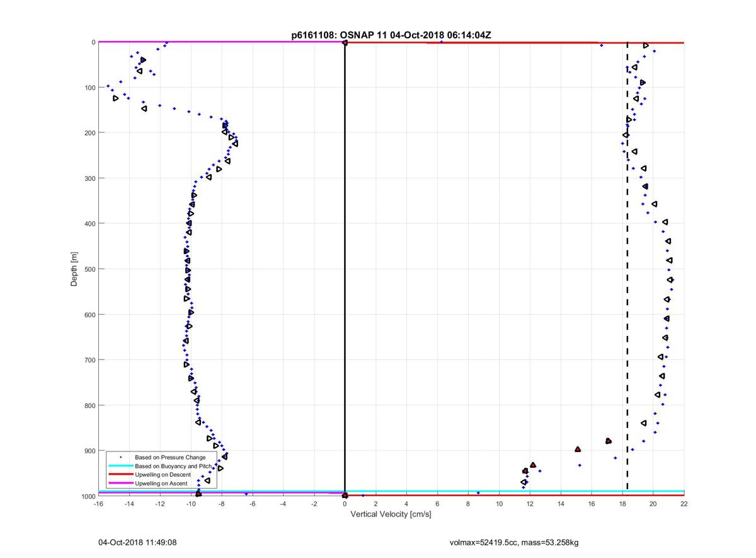
Task: Click the '-16' tick on the velocity axis
Action: click(98, 504)
